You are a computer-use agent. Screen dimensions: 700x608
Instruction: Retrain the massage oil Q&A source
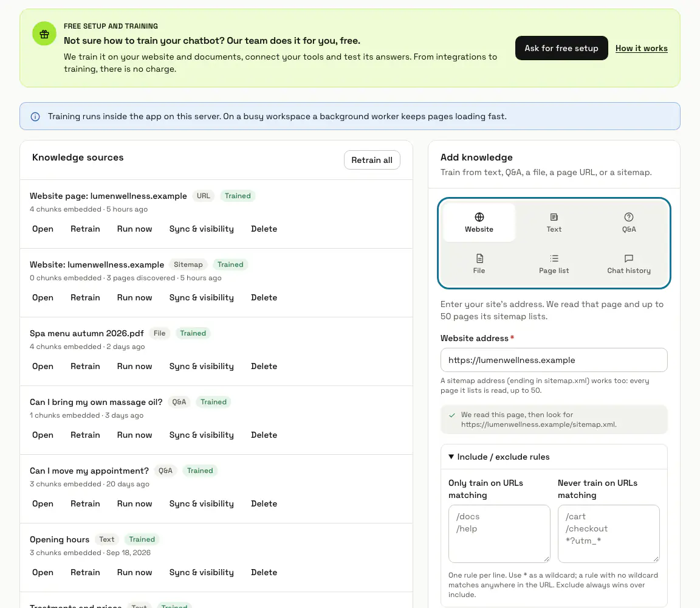pos(85,435)
